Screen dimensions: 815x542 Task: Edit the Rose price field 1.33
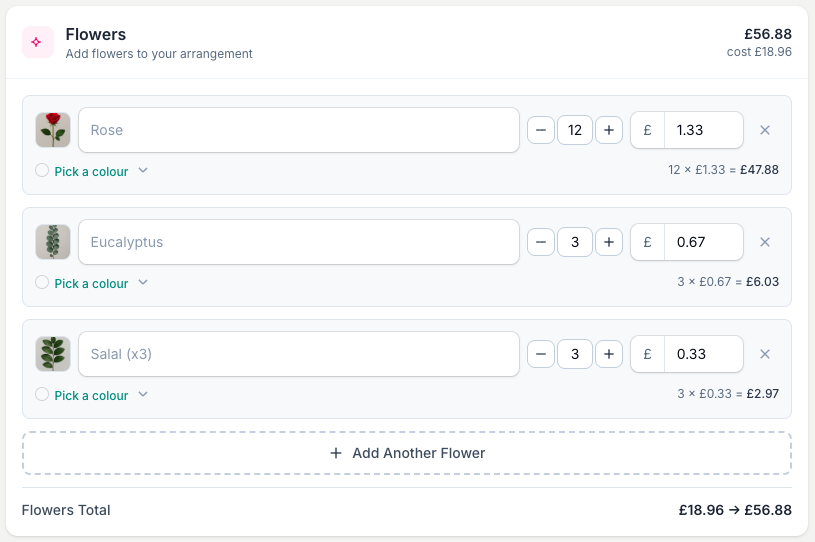tap(704, 130)
